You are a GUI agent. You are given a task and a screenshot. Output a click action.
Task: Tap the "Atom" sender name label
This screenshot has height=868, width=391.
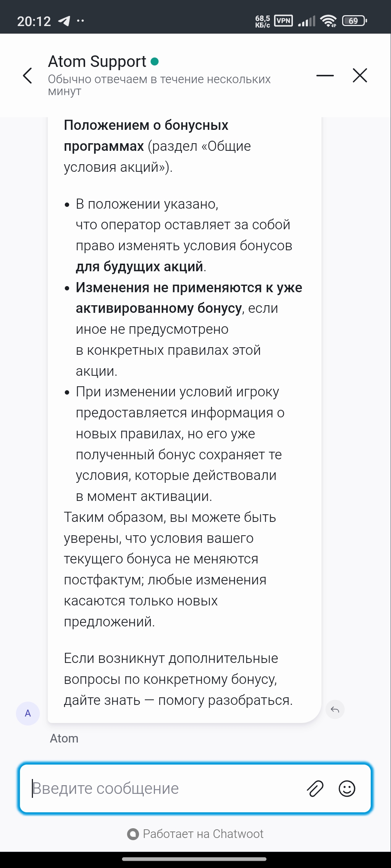click(x=64, y=738)
